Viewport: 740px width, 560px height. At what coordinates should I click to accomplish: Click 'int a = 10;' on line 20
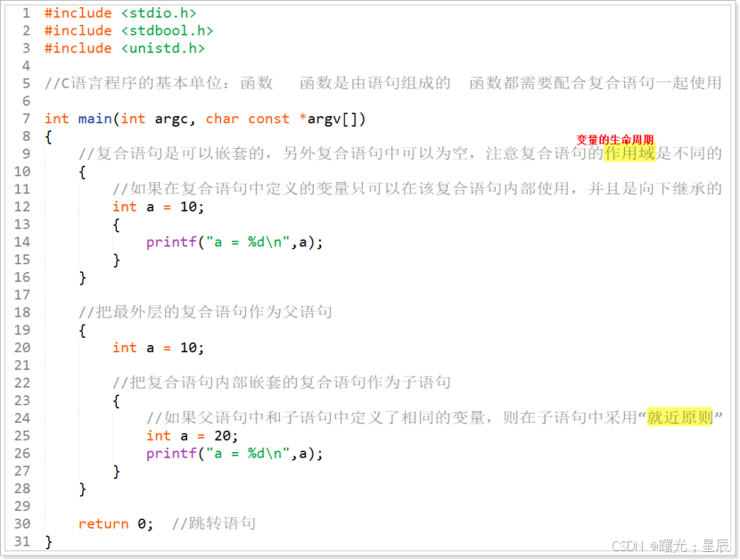(x=158, y=348)
